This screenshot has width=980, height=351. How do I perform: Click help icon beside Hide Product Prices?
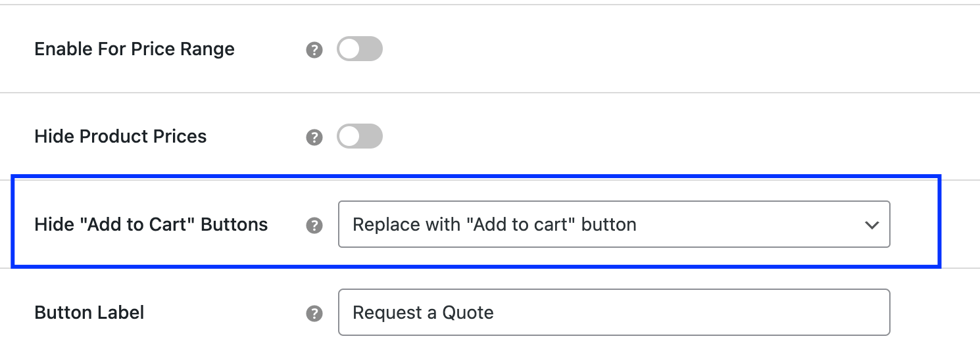point(314,137)
